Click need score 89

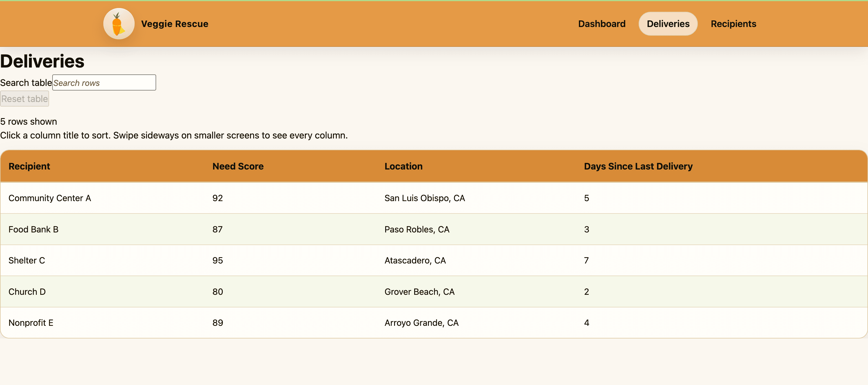pyautogui.click(x=218, y=323)
